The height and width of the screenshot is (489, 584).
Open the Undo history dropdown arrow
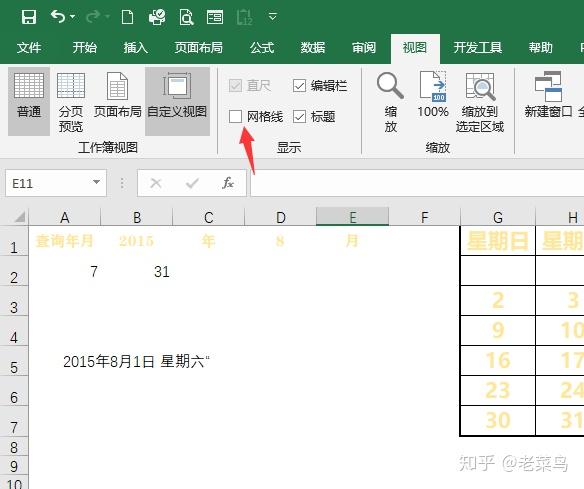72,17
